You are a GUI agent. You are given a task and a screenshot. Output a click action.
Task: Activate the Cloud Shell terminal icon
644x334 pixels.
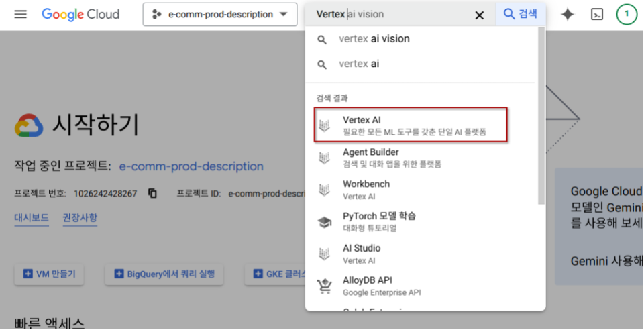597,14
